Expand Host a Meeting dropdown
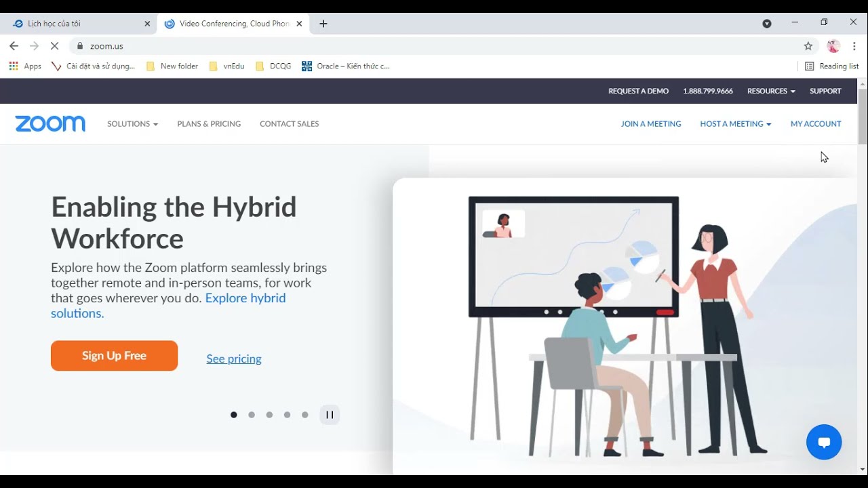 click(x=736, y=124)
